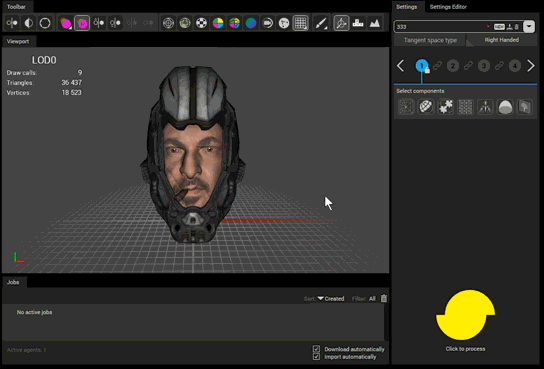The height and width of the screenshot is (369, 544).
Task: Toggle the grid display toolbar icon
Action: (x=300, y=23)
